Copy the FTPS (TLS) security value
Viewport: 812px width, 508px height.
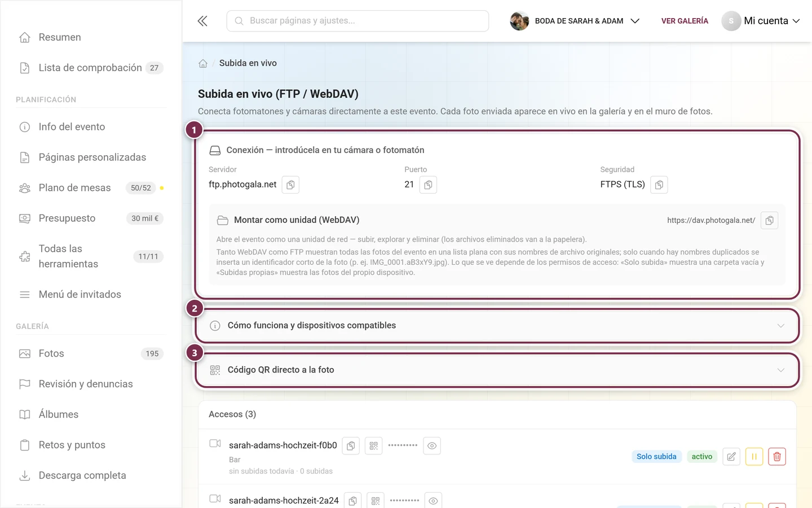point(659,185)
